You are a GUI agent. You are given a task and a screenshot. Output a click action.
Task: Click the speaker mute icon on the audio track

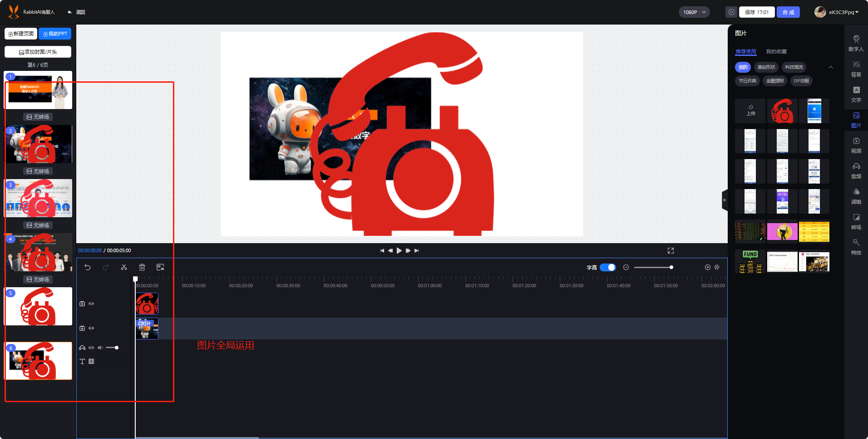tap(100, 348)
